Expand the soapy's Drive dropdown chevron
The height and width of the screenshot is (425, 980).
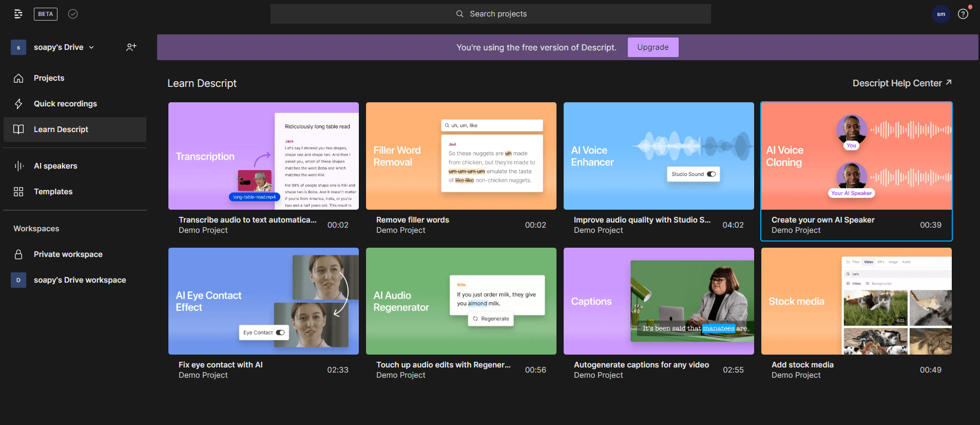pos(91,47)
